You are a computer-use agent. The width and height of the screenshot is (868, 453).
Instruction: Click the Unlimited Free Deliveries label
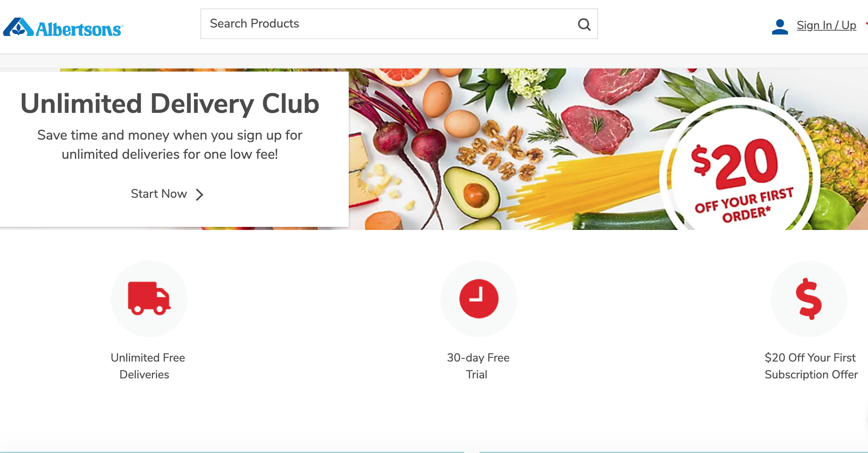[x=148, y=366]
